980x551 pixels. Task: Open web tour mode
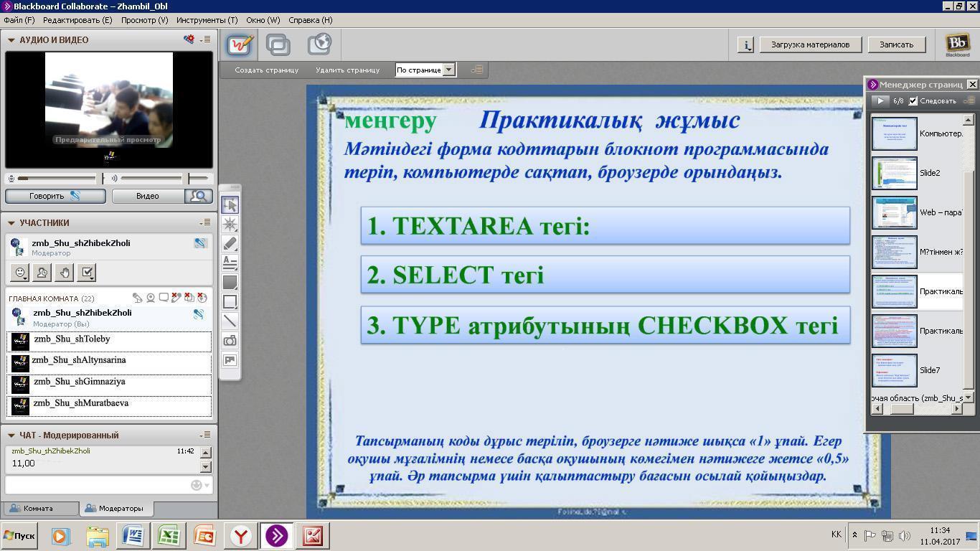point(319,44)
